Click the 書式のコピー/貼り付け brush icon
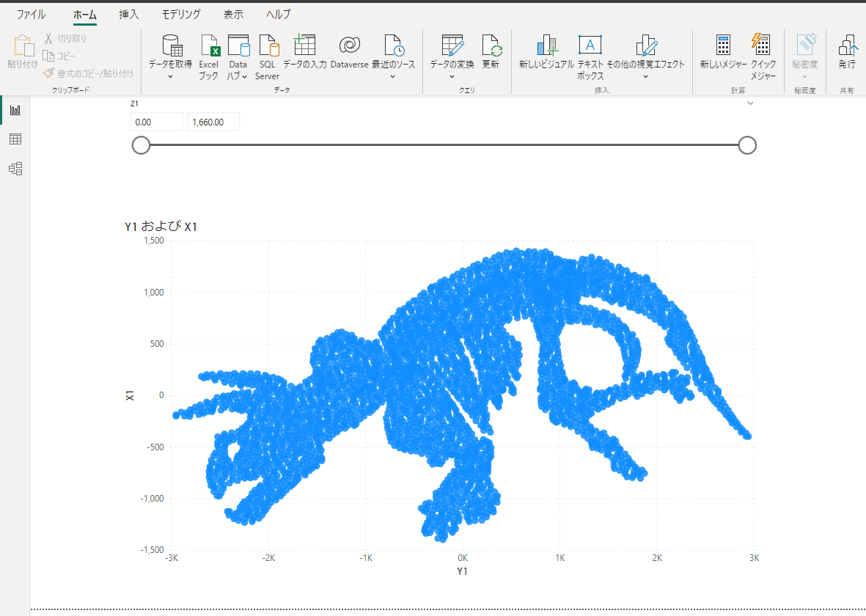866x616 pixels. click(x=48, y=73)
